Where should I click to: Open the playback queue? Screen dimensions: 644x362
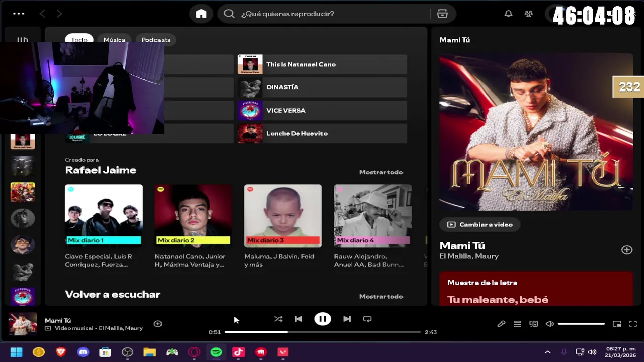517,324
